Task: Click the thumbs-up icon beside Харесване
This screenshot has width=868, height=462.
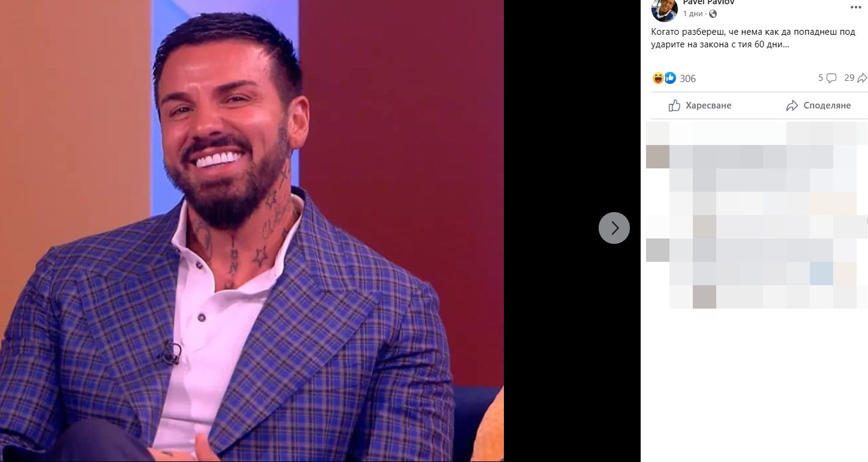Action: tap(675, 105)
